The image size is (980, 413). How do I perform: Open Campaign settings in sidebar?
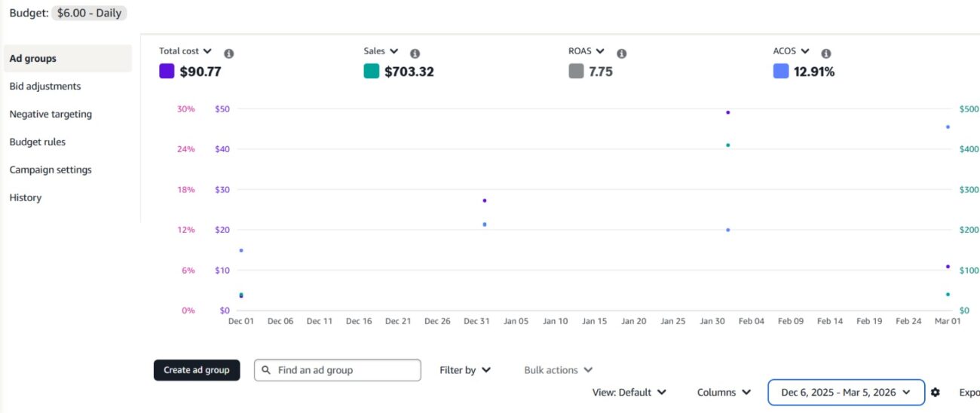pos(51,170)
